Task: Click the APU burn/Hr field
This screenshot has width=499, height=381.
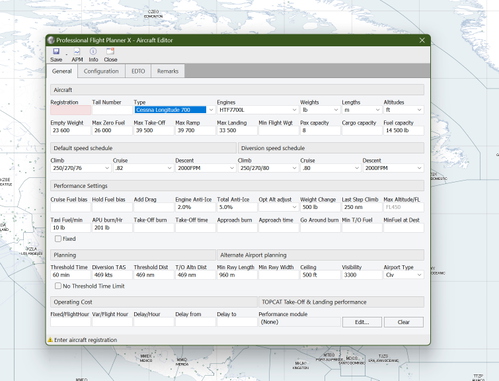Action: [x=112, y=228]
